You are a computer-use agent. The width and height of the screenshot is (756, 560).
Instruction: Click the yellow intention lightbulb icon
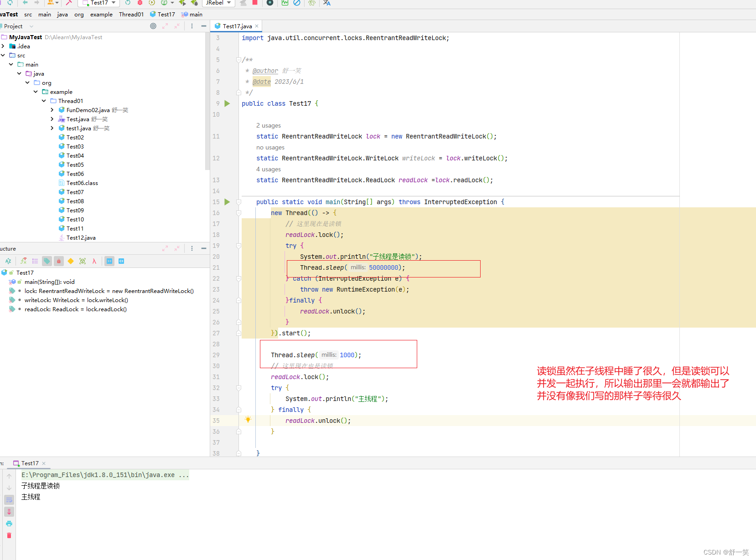coord(248,420)
